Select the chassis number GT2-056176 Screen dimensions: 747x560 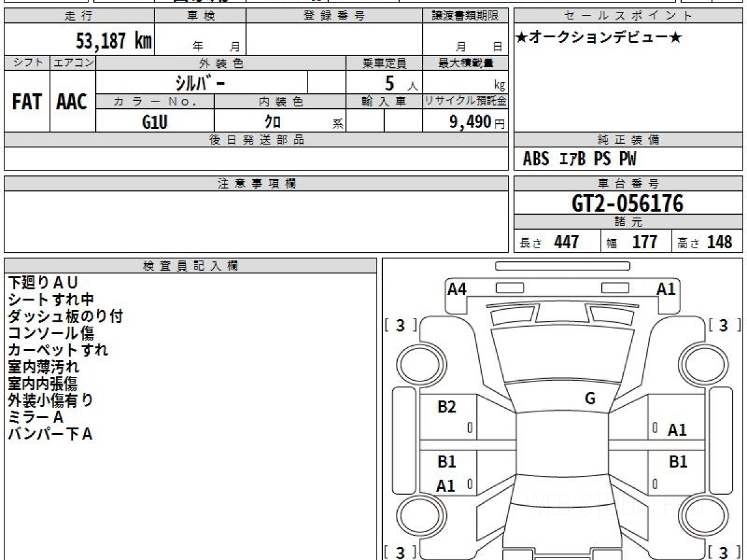627,203
